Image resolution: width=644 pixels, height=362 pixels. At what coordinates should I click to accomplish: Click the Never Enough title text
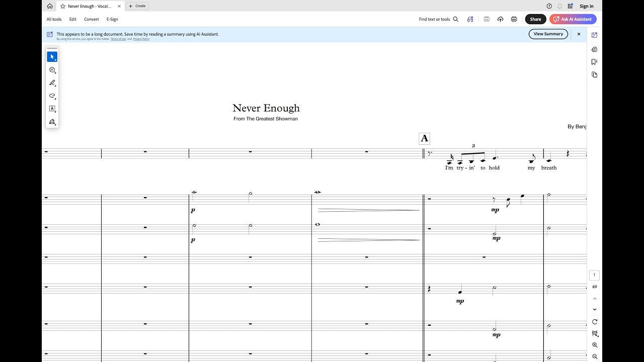tap(266, 108)
